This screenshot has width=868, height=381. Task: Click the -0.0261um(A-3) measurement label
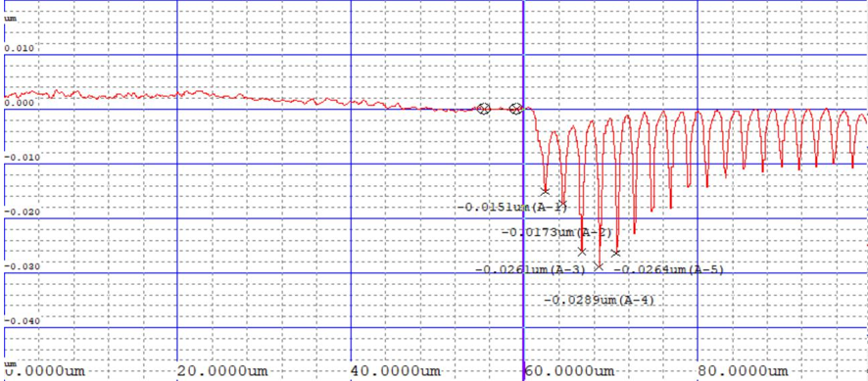(530, 269)
